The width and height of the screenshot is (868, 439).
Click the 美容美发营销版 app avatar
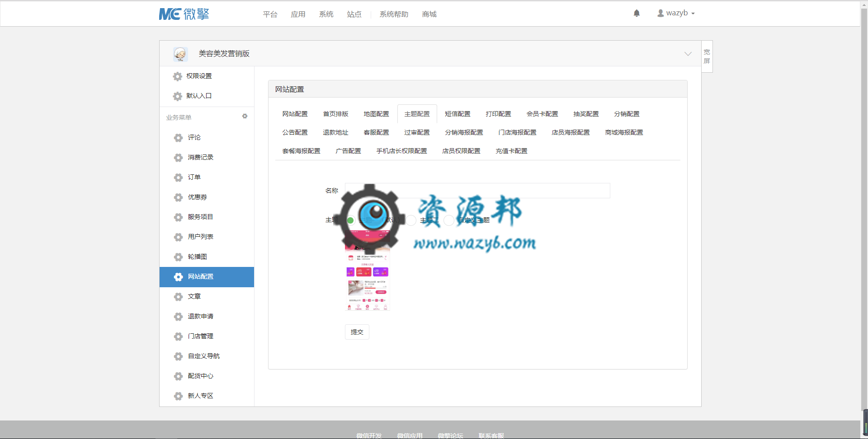click(x=180, y=54)
